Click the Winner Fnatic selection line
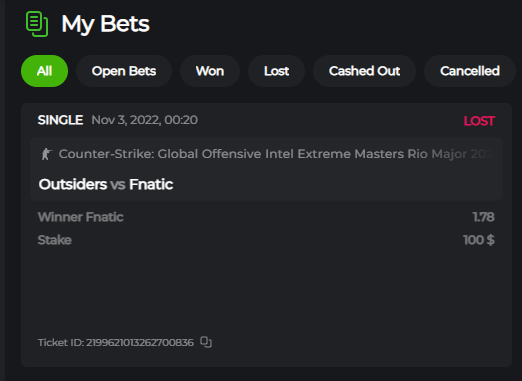Screen dimensions: 522x381 pyautogui.click(x=81, y=217)
